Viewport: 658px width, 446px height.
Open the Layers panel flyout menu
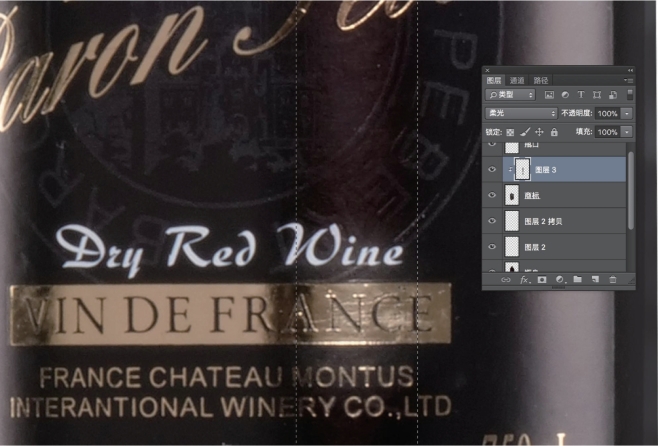[x=628, y=80]
